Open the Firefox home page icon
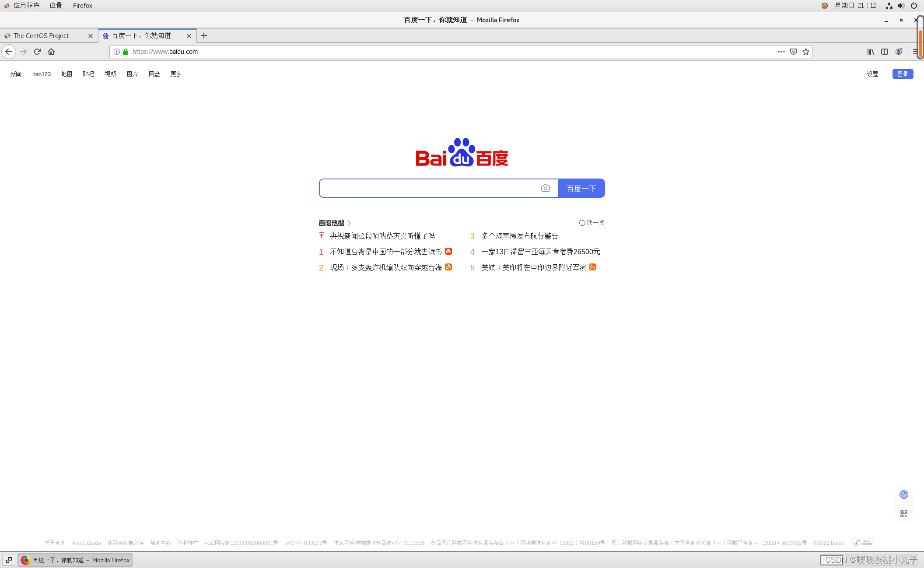The width and height of the screenshot is (924, 568). pos(51,52)
